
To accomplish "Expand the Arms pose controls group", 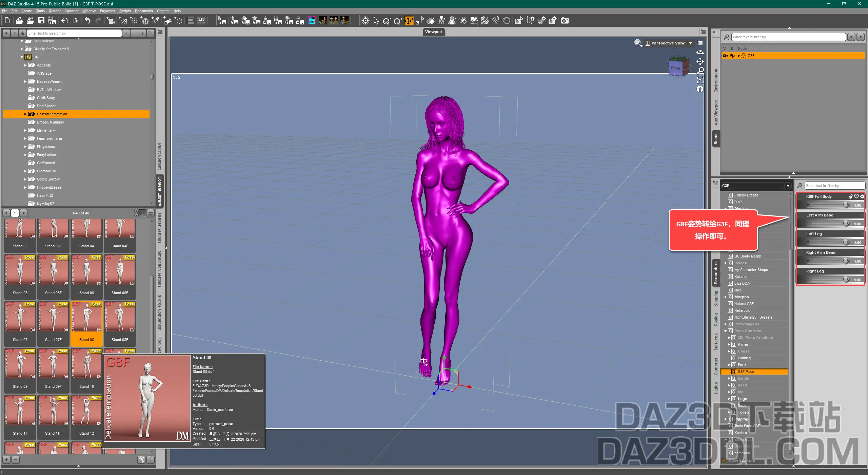I will (x=729, y=344).
